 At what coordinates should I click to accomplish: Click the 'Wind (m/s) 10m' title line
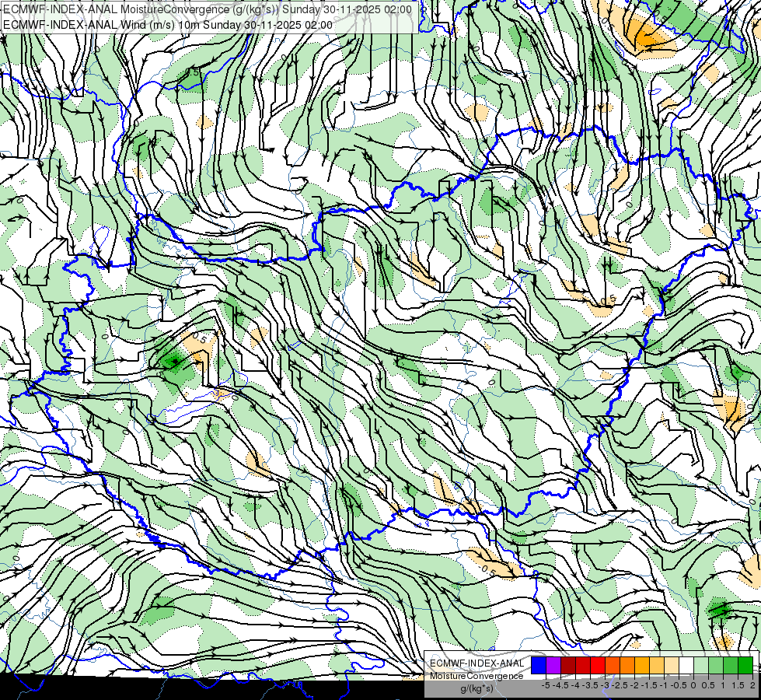(x=168, y=25)
